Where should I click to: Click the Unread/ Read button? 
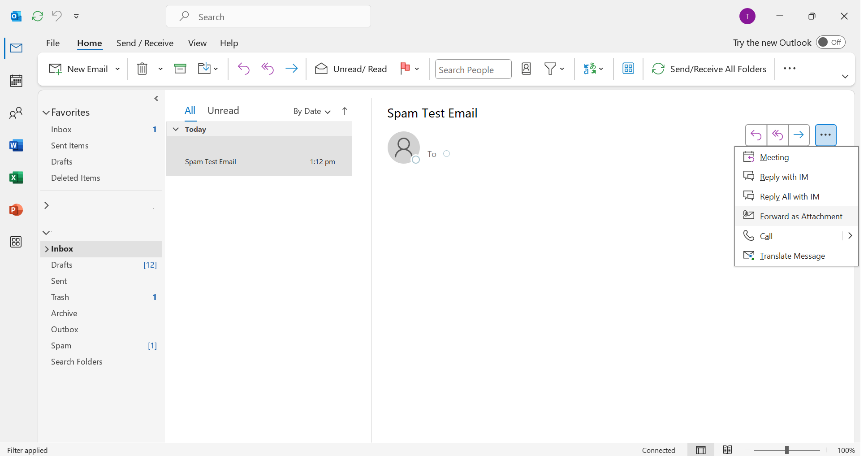[351, 69]
